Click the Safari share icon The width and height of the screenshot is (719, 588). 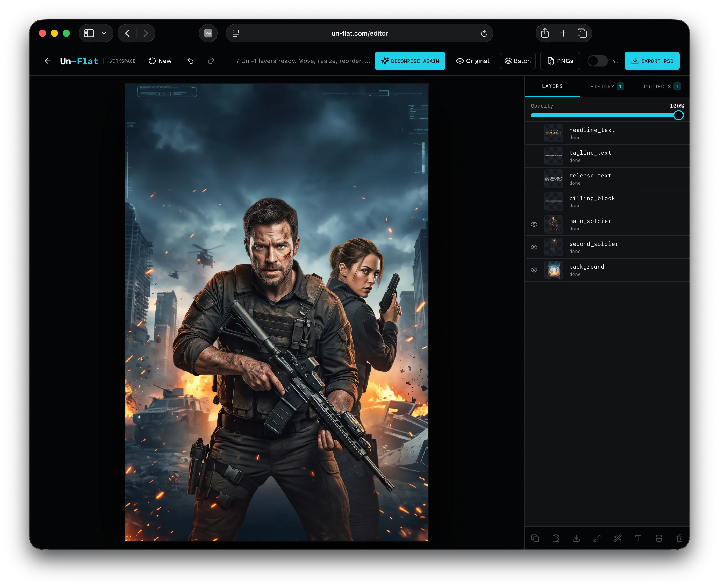point(545,33)
